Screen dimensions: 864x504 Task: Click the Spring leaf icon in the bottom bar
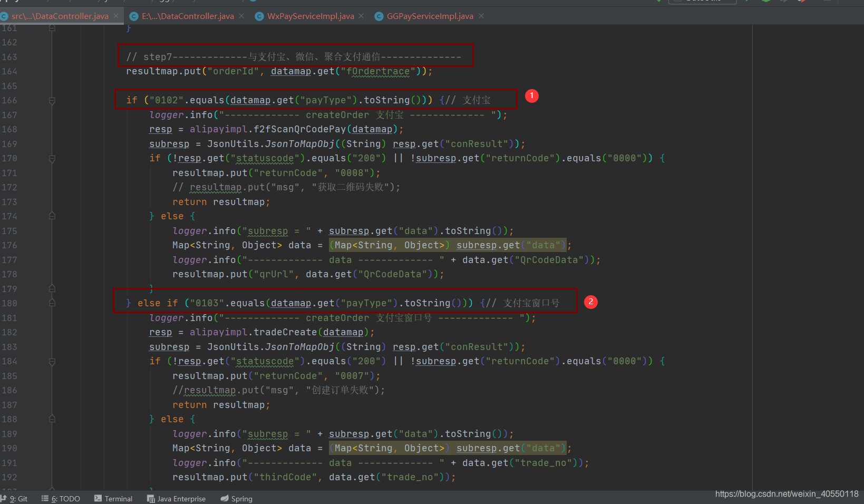point(225,498)
